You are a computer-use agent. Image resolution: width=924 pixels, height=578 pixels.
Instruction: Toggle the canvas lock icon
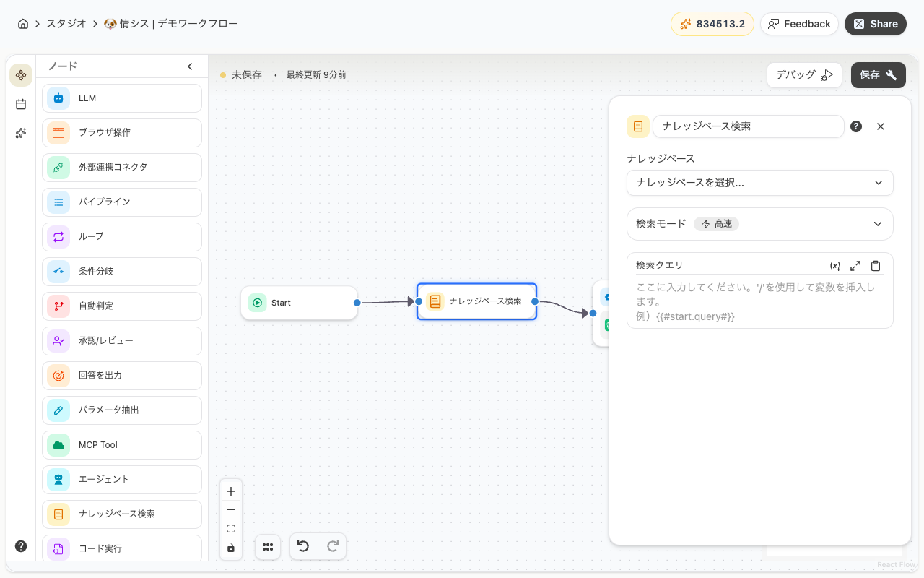tap(231, 548)
